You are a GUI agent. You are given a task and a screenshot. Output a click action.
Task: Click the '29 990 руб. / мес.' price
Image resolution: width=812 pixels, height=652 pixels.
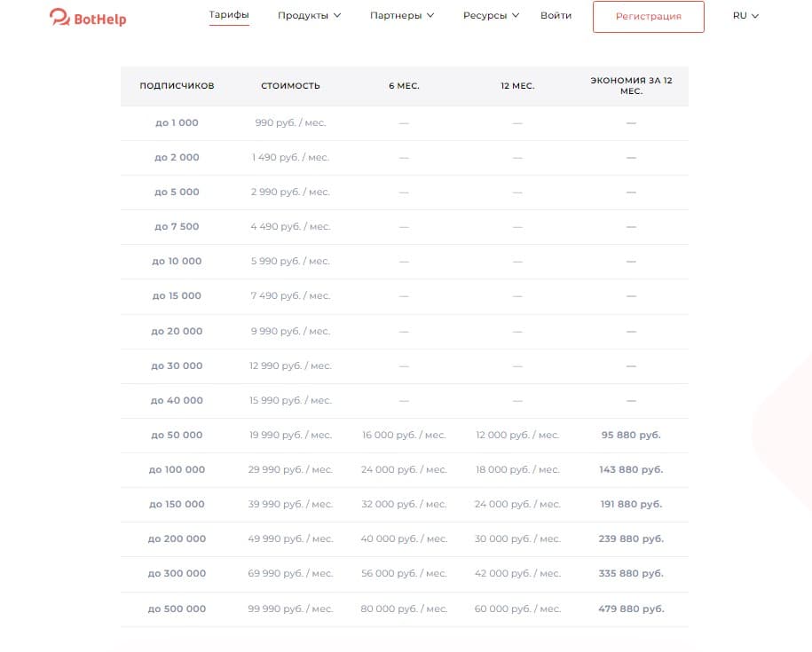[x=290, y=470]
